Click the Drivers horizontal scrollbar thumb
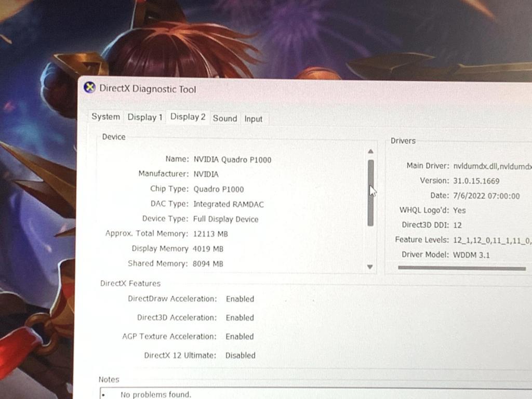The height and width of the screenshot is (399, 532). coord(462,268)
